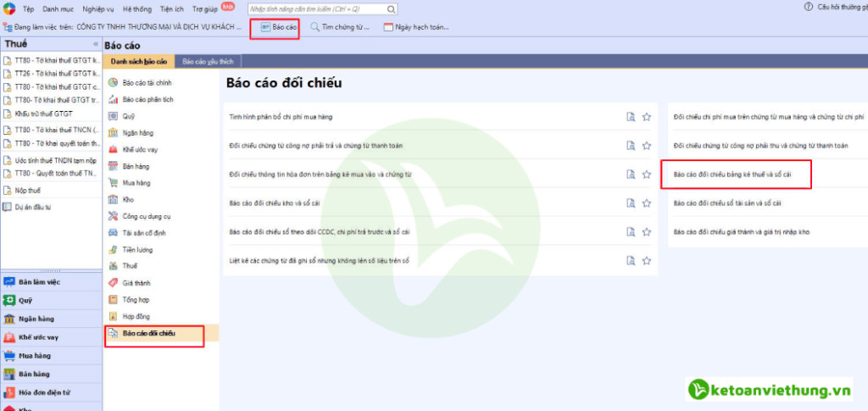Image resolution: width=868 pixels, height=411 pixels.
Task: Open Báo cáo phân tích report category
Action: 146,99
